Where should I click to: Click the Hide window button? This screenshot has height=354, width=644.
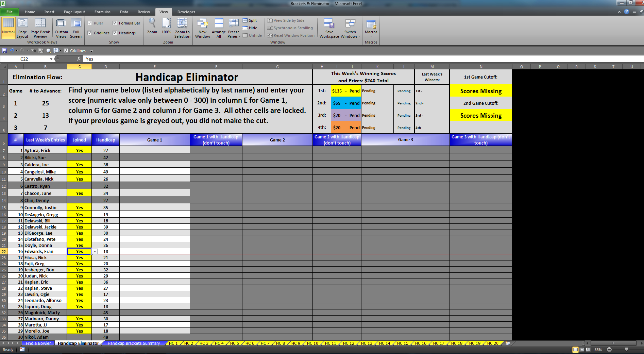250,28
